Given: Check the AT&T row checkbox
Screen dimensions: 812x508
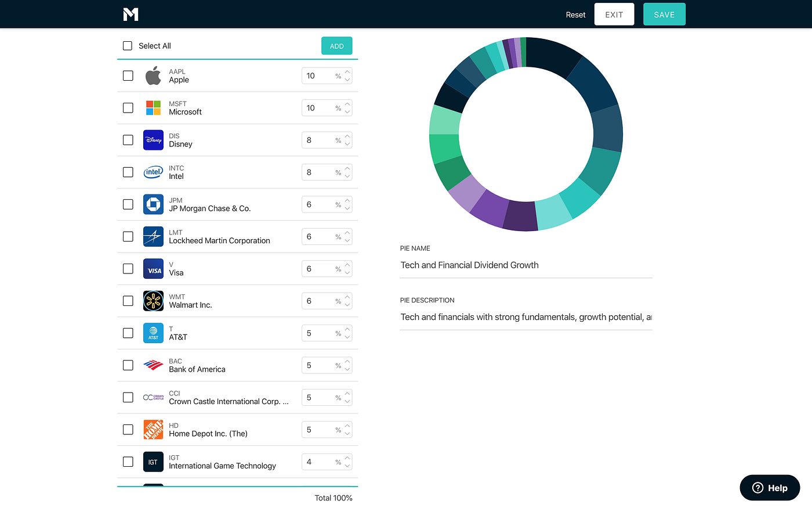Looking at the screenshot, I should point(128,333).
